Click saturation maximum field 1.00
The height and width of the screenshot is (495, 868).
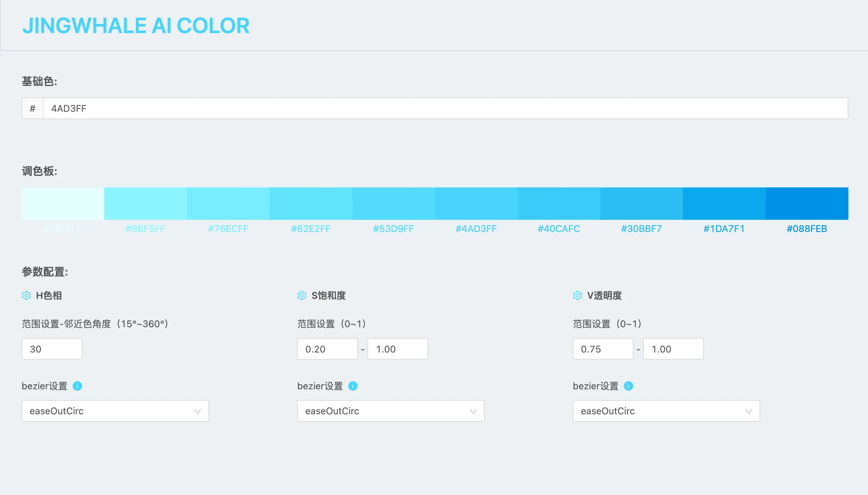[x=397, y=349]
